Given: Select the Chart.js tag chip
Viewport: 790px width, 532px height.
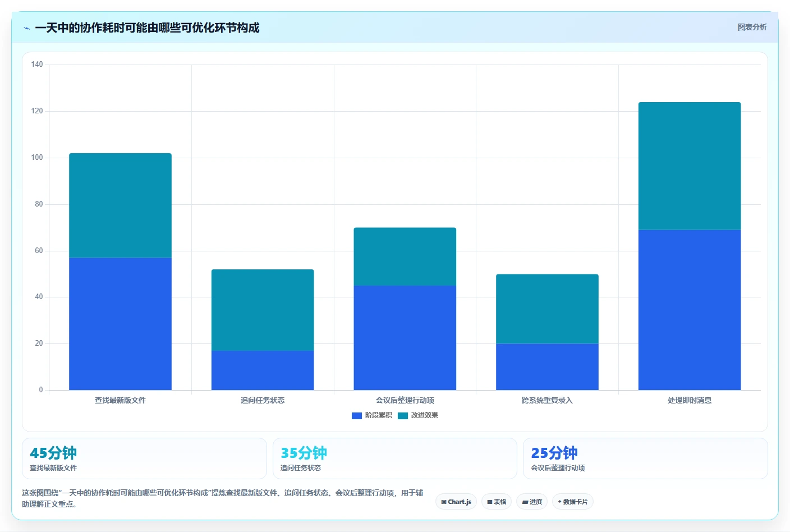Looking at the screenshot, I should [456, 502].
